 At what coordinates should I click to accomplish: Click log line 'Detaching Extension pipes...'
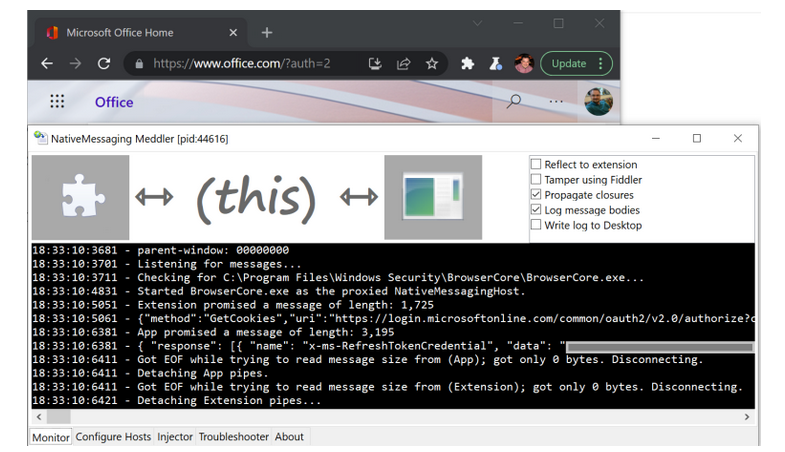(176, 400)
